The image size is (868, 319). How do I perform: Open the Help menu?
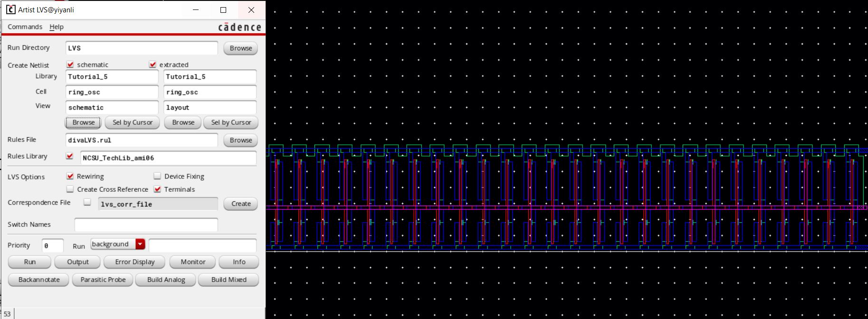57,27
